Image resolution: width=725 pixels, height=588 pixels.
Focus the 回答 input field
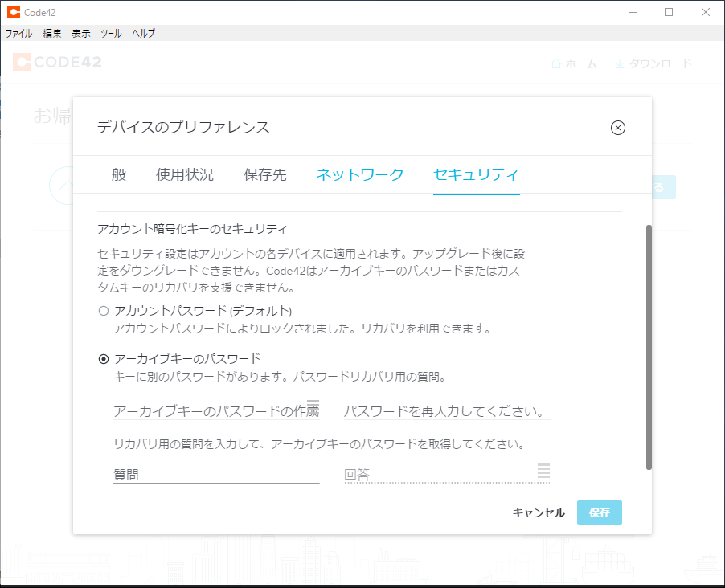point(447,475)
